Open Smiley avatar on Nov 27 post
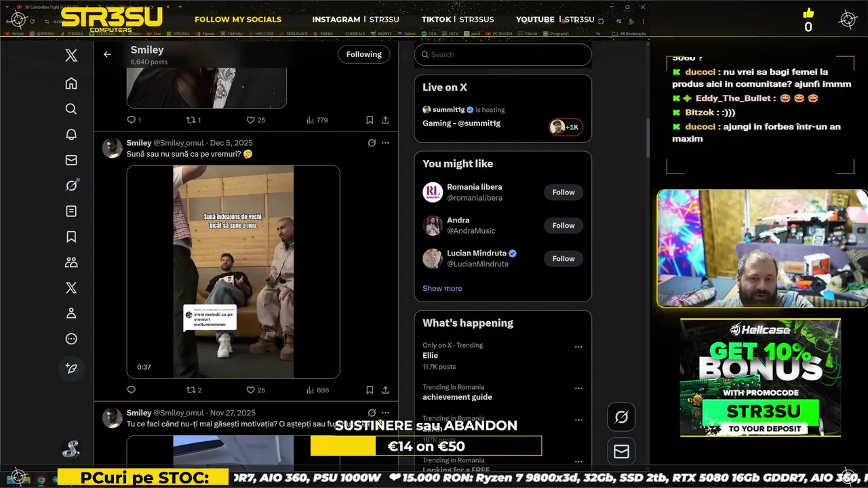The image size is (868, 488). pos(113,418)
